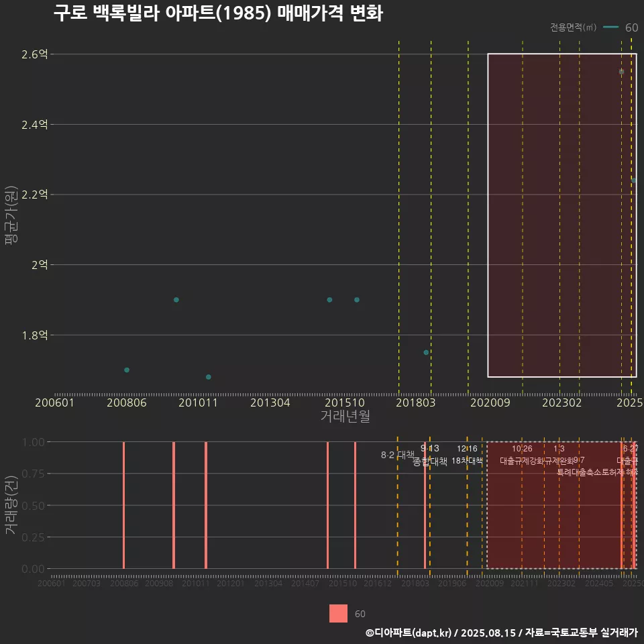
Task: Click the data point at right edge near 2.24억
Action: pos(634,180)
